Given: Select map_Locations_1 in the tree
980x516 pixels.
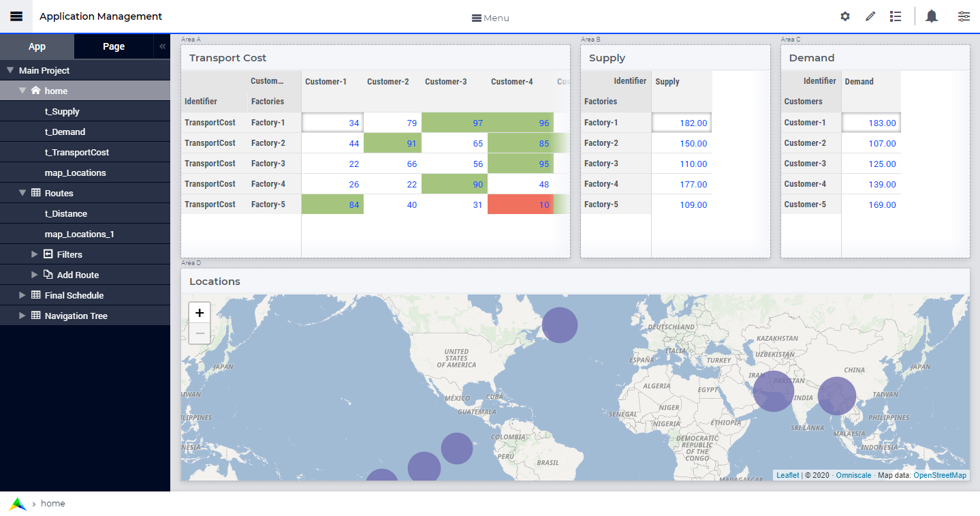Looking at the screenshot, I should [x=80, y=234].
